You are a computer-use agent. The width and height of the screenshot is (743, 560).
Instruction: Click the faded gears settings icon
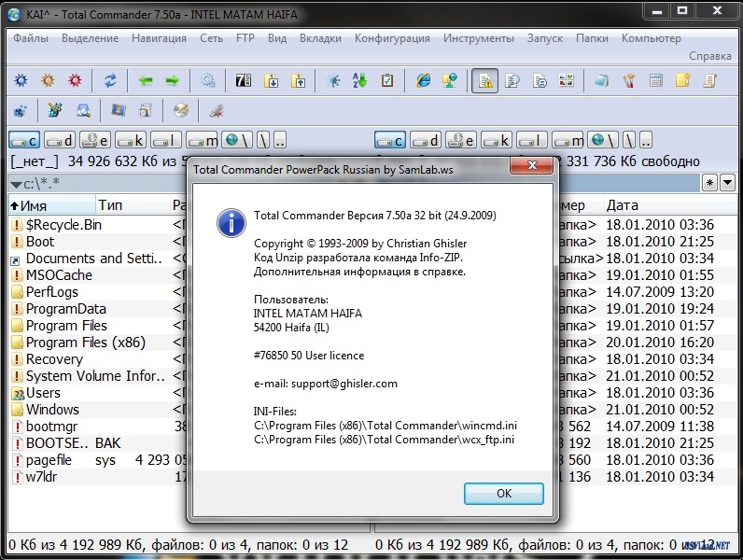(208, 80)
